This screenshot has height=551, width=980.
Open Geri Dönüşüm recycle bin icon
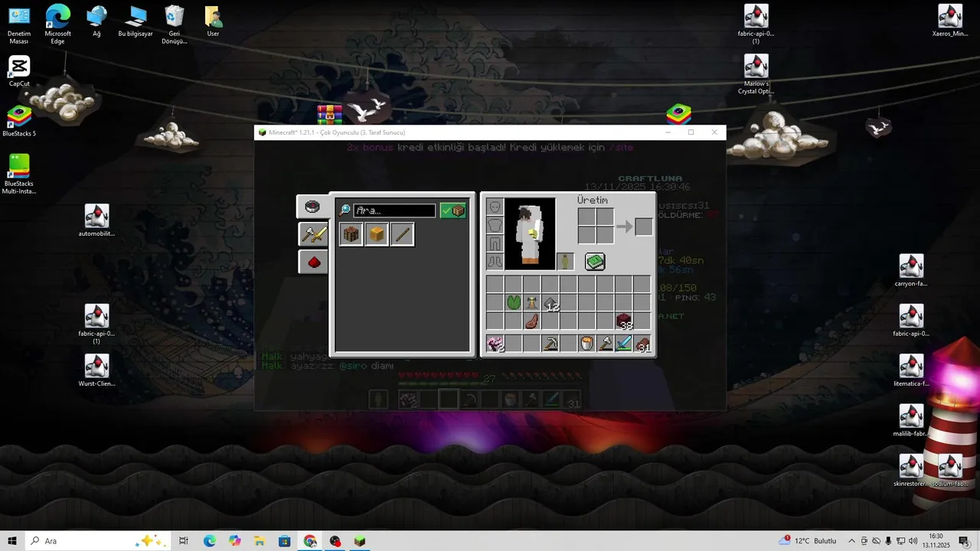point(175,24)
